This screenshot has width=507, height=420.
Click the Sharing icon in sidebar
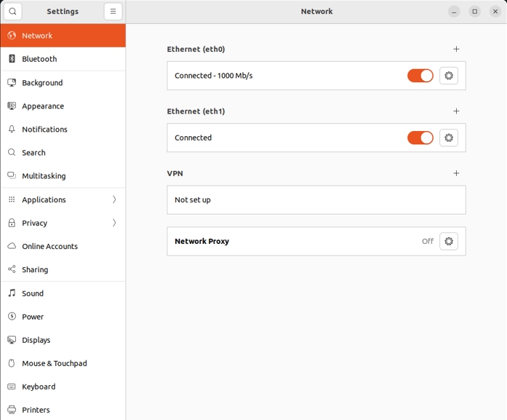[x=12, y=269]
